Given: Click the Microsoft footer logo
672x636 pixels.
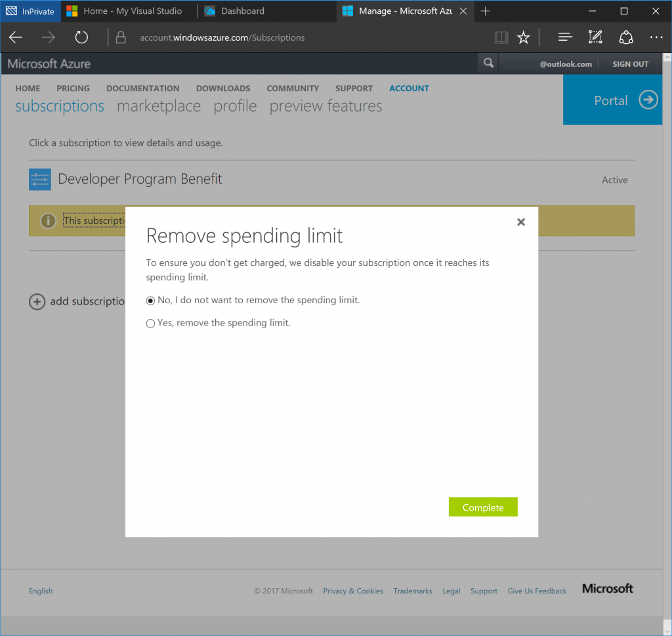Looking at the screenshot, I should point(607,589).
